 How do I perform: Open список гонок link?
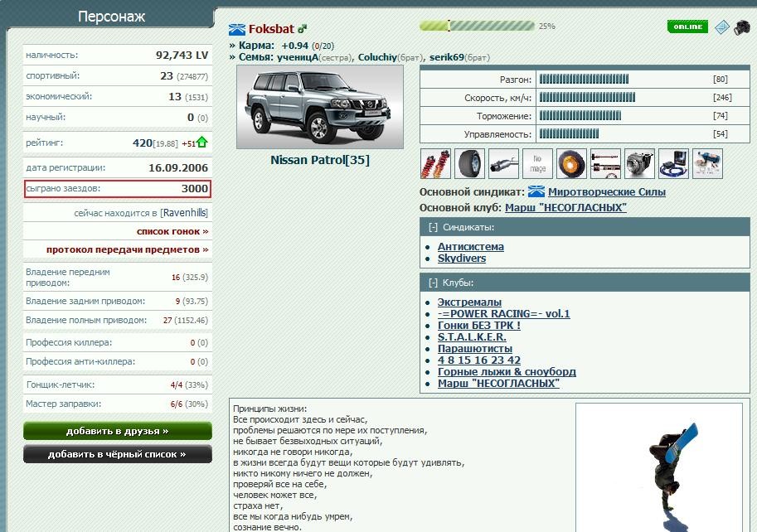172,231
